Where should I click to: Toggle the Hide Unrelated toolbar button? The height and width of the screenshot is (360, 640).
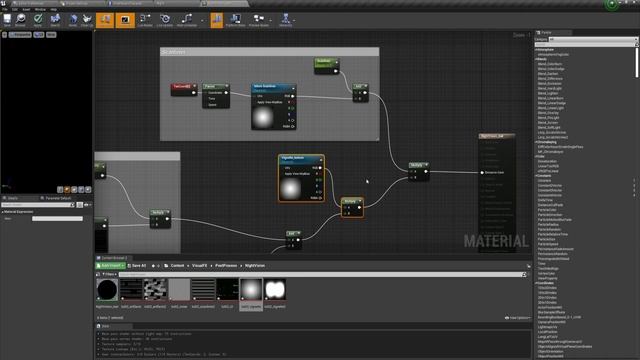187,20
